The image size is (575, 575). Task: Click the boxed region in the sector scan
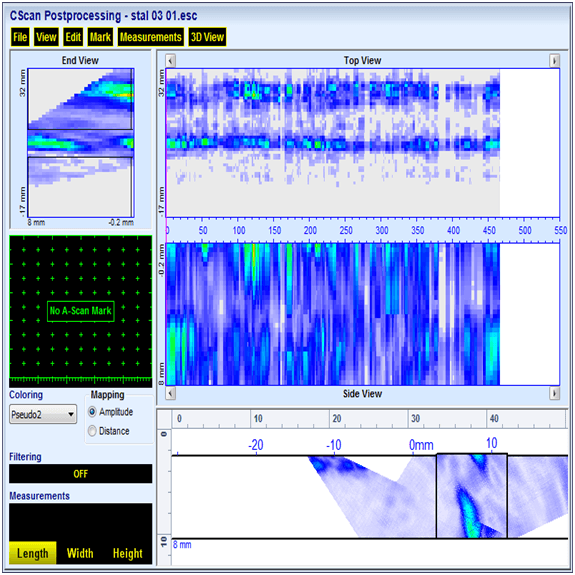[472, 496]
